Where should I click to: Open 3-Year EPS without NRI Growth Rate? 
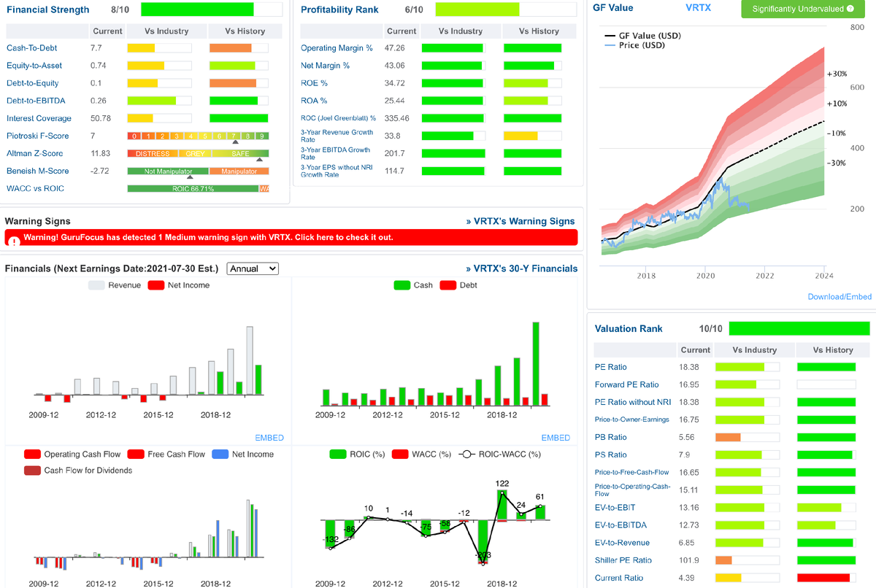tap(337, 171)
